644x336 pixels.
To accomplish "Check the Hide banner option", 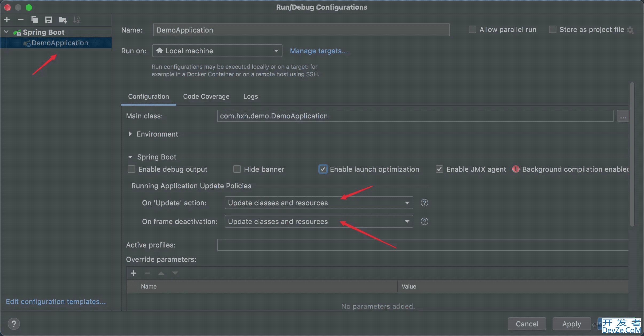I will (237, 169).
